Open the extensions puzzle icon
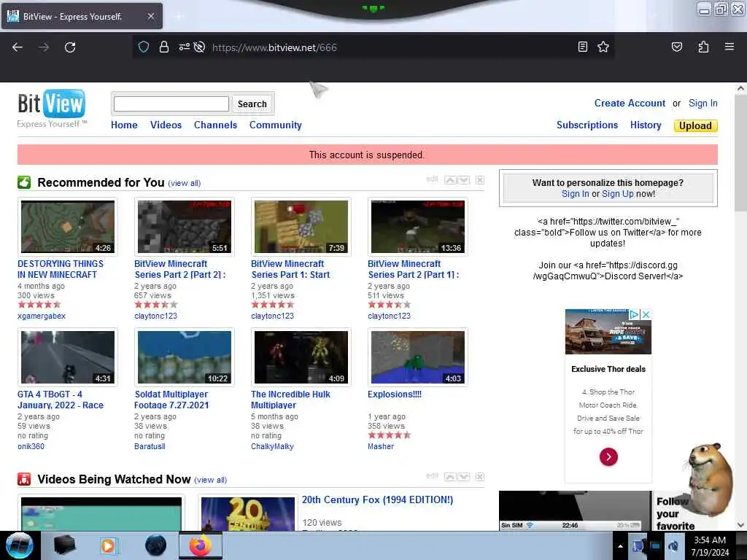Screen dimensions: 747x560 (703, 47)
